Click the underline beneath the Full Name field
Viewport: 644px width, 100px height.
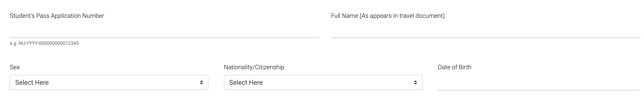click(x=486, y=38)
